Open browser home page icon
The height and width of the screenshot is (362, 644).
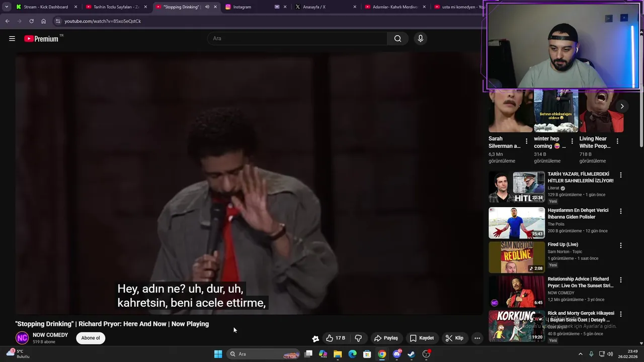[43, 21]
